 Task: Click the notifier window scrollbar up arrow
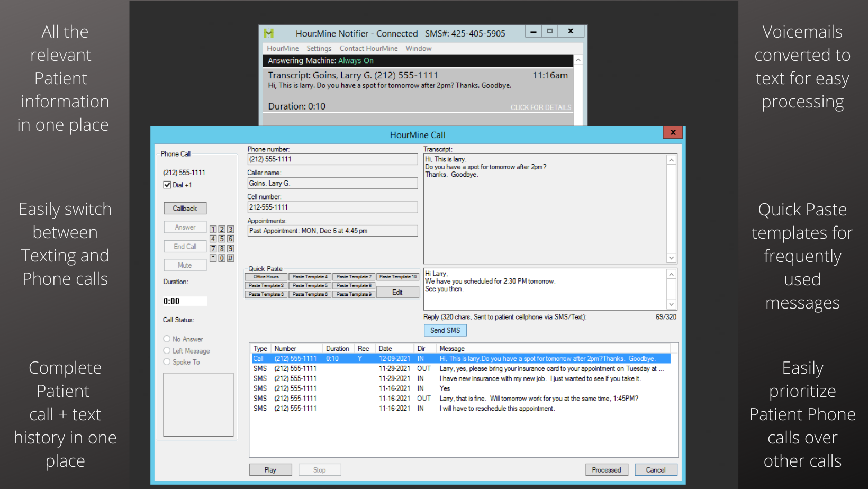(x=578, y=60)
